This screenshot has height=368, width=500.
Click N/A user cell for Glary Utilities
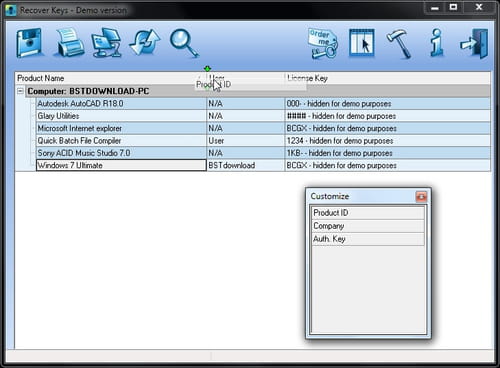tap(246, 116)
